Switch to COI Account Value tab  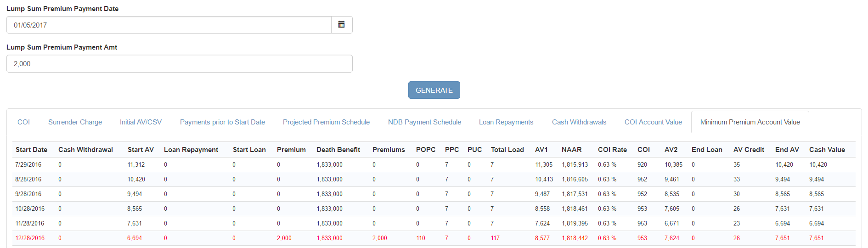pyautogui.click(x=653, y=122)
